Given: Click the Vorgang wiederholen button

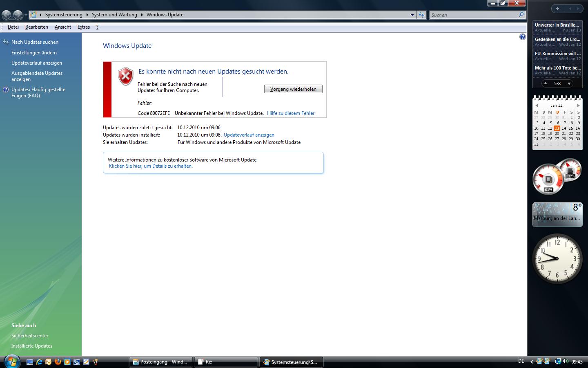Looking at the screenshot, I should (x=293, y=89).
